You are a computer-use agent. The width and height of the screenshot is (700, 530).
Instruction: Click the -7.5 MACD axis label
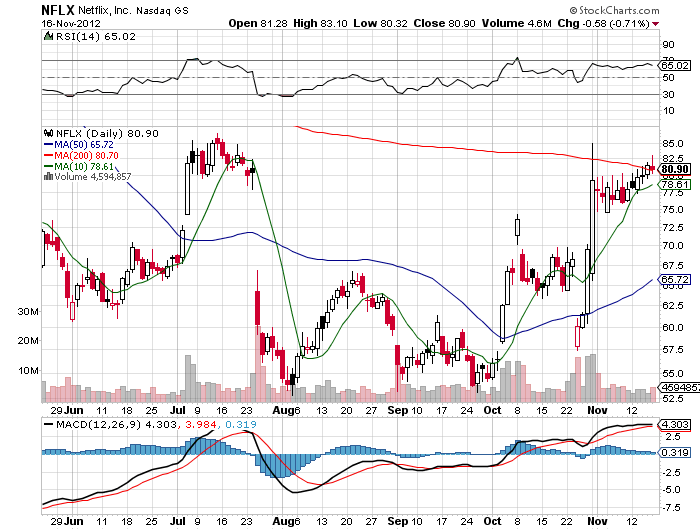click(671, 508)
